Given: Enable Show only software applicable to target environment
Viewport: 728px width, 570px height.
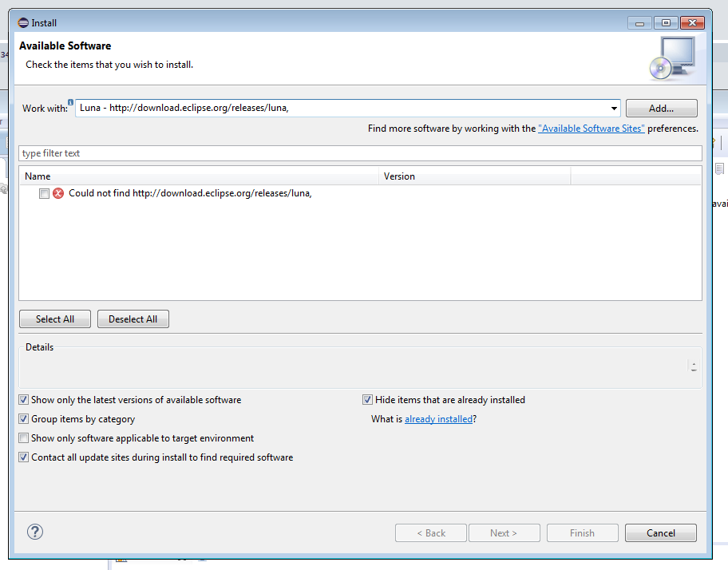Looking at the screenshot, I should 24,437.
